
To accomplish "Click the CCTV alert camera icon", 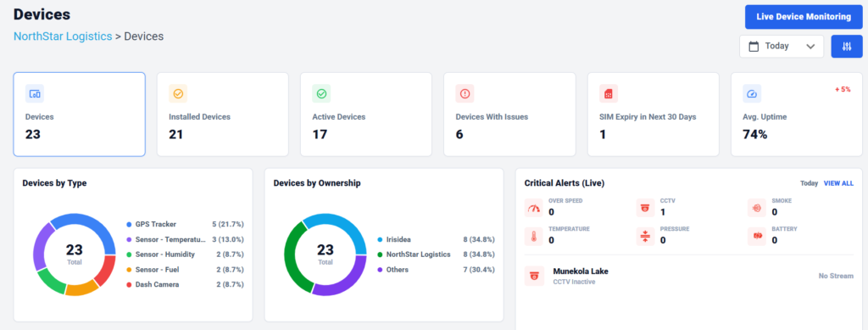I will (645, 208).
